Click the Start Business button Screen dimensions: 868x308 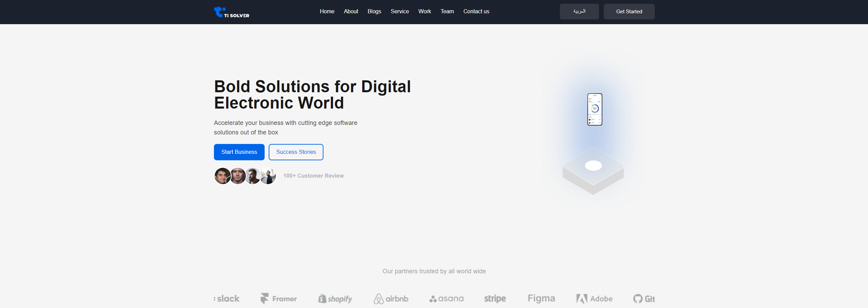click(x=239, y=152)
